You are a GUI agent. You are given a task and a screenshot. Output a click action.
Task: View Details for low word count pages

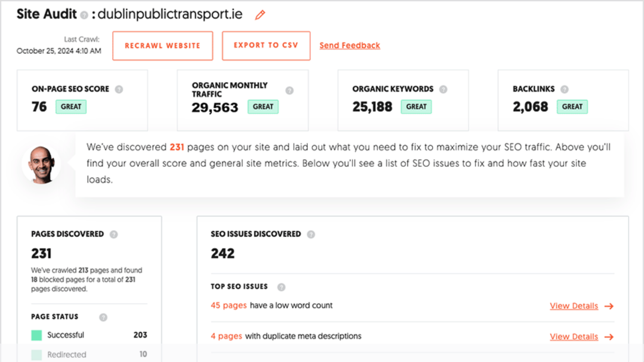click(x=574, y=306)
